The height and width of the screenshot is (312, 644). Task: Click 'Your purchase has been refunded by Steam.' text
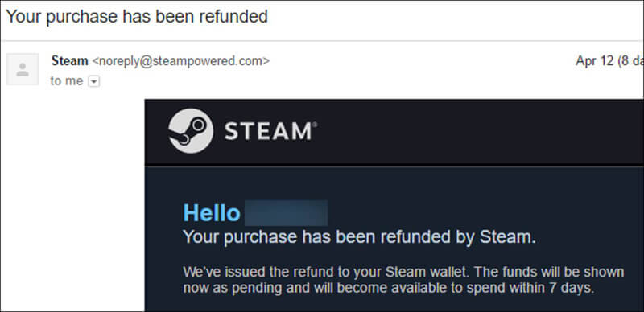click(359, 237)
